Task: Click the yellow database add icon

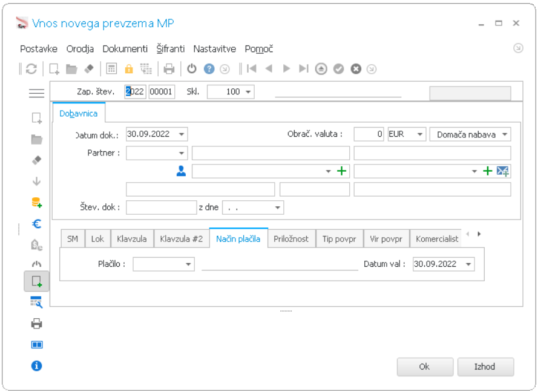Action: (37, 202)
